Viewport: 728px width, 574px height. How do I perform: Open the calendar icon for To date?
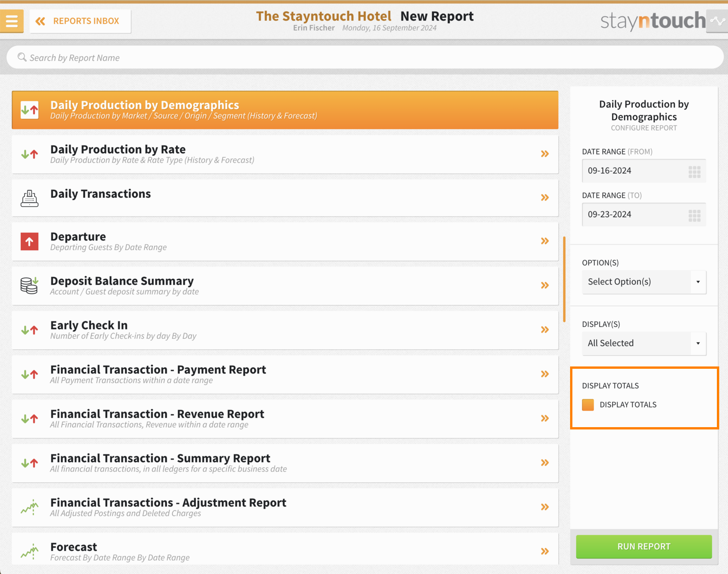[694, 215]
